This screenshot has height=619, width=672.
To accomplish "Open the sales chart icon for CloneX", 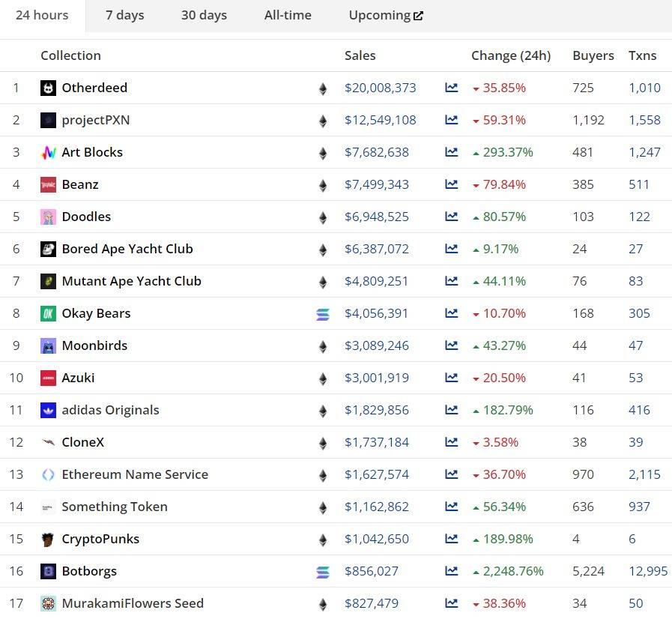I will click(451, 442).
